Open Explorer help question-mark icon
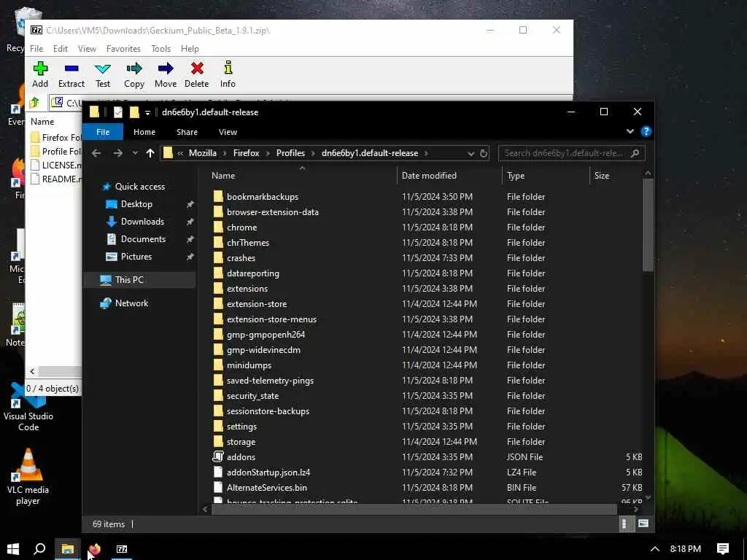The image size is (747, 560). coord(646,131)
